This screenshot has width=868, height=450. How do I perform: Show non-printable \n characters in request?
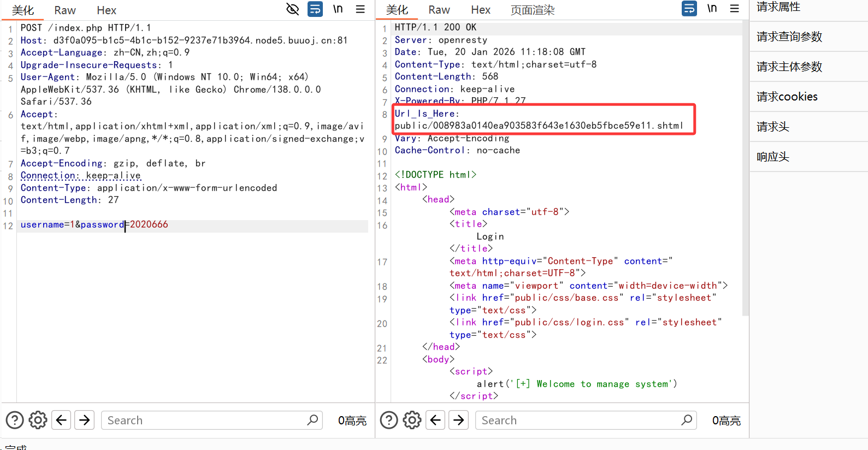[x=338, y=9]
